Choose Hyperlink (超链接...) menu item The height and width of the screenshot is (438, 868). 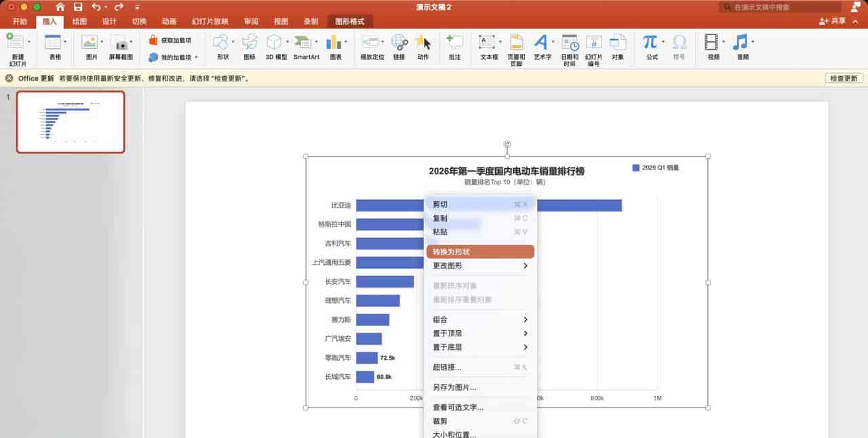(481, 367)
